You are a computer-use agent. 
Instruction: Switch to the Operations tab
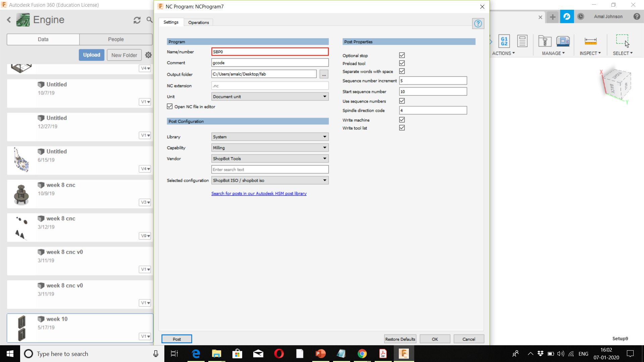coord(198,22)
